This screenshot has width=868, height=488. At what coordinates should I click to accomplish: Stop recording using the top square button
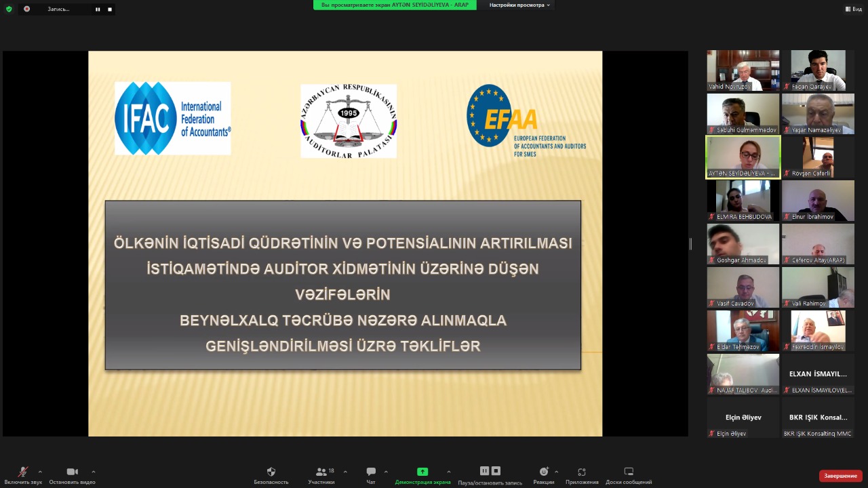point(110,9)
